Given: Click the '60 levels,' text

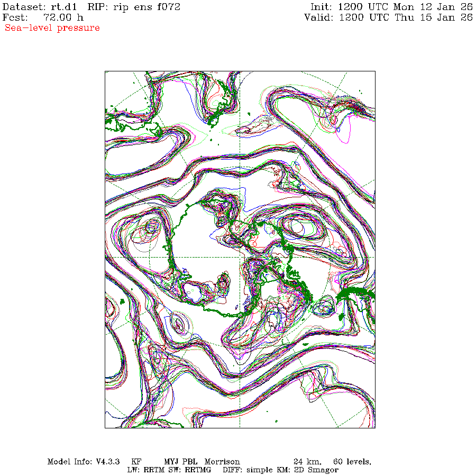Looking at the screenshot, I should [x=352, y=462].
